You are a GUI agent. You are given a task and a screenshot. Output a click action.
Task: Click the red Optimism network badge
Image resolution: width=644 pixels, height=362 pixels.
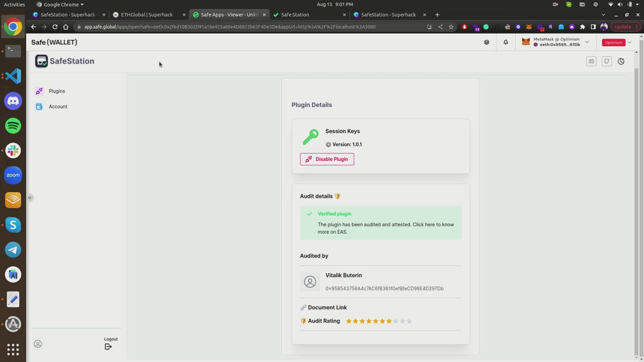[x=613, y=42]
